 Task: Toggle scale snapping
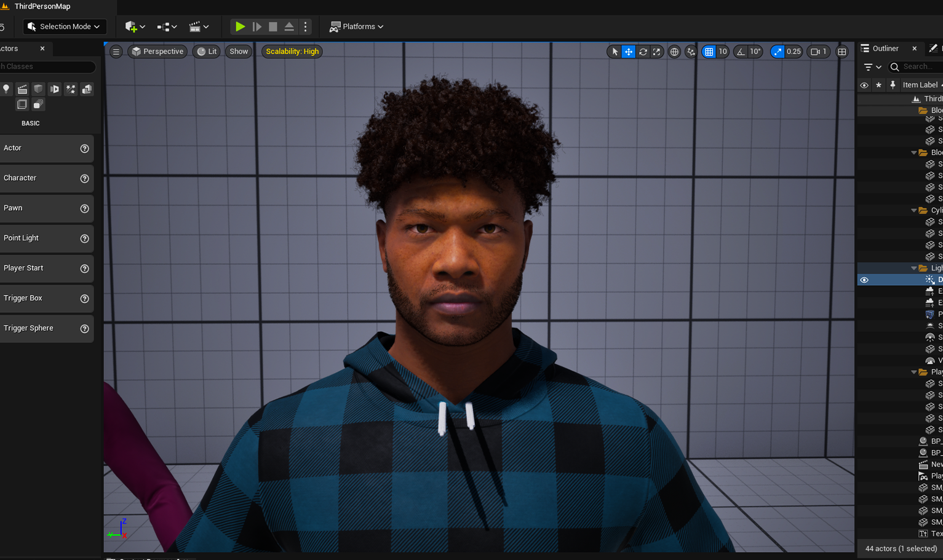[x=778, y=52]
